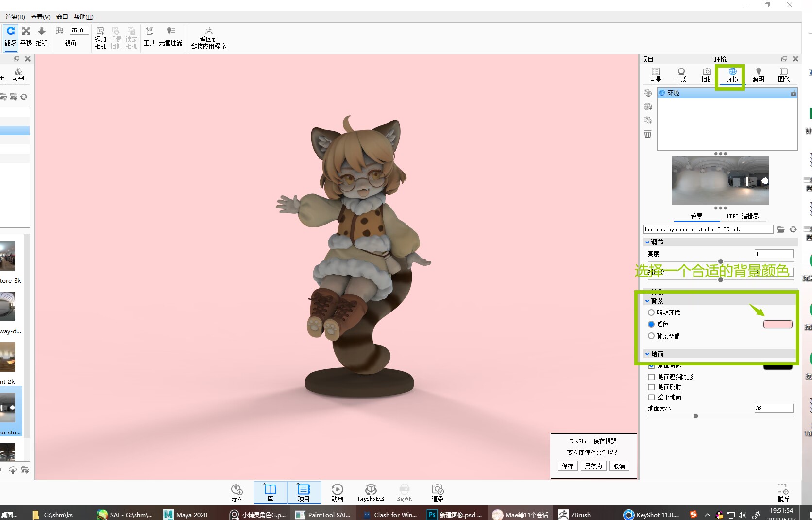Enable 地面遮挡阴影 checkbox
Screen dimensions: 812x520
[651, 377]
